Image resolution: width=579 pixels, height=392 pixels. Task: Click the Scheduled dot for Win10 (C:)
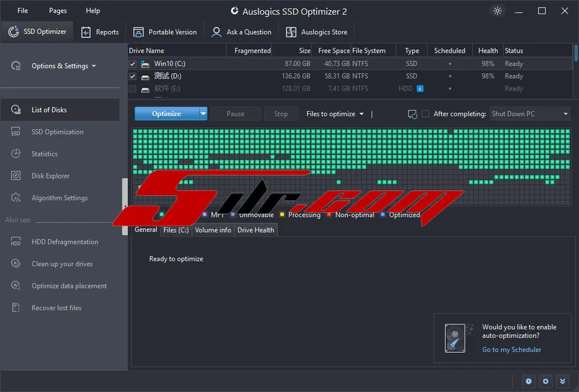[x=450, y=64]
